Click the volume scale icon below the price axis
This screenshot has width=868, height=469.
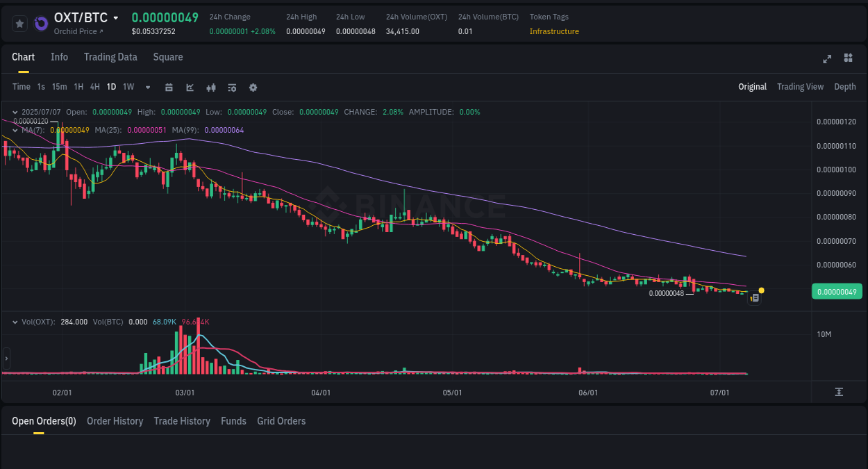[839, 392]
